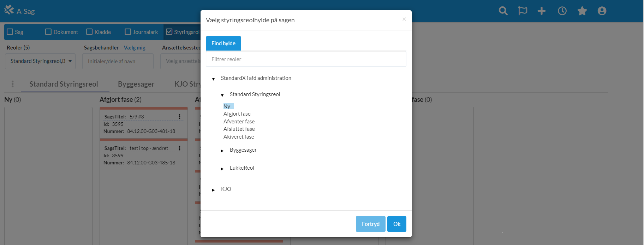Select the Byggesager shelf tab
Viewport: 644px width, 245px height.
coord(136,84)
